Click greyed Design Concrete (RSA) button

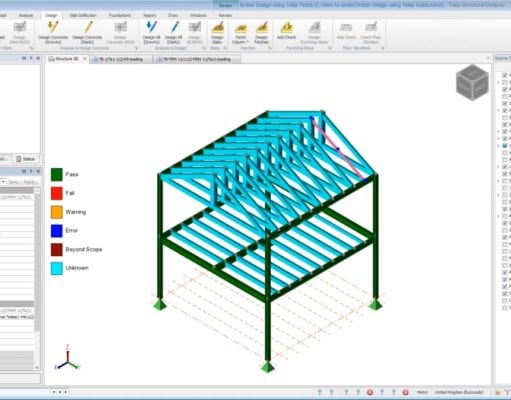pos(120,32)
